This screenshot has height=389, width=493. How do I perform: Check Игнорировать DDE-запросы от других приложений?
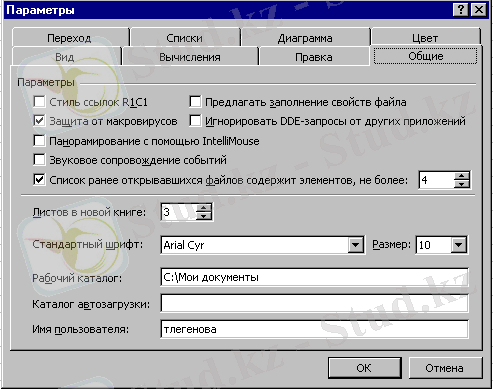195,121
